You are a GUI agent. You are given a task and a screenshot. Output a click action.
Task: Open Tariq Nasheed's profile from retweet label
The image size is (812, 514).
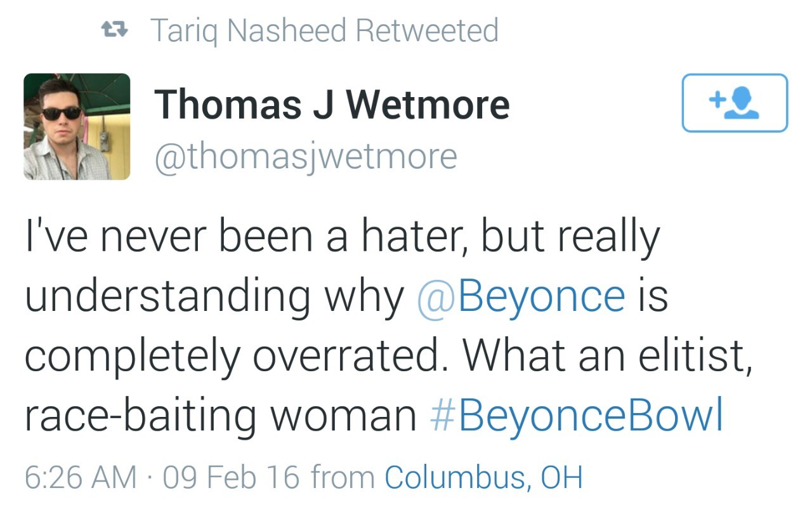click(250, 30)
